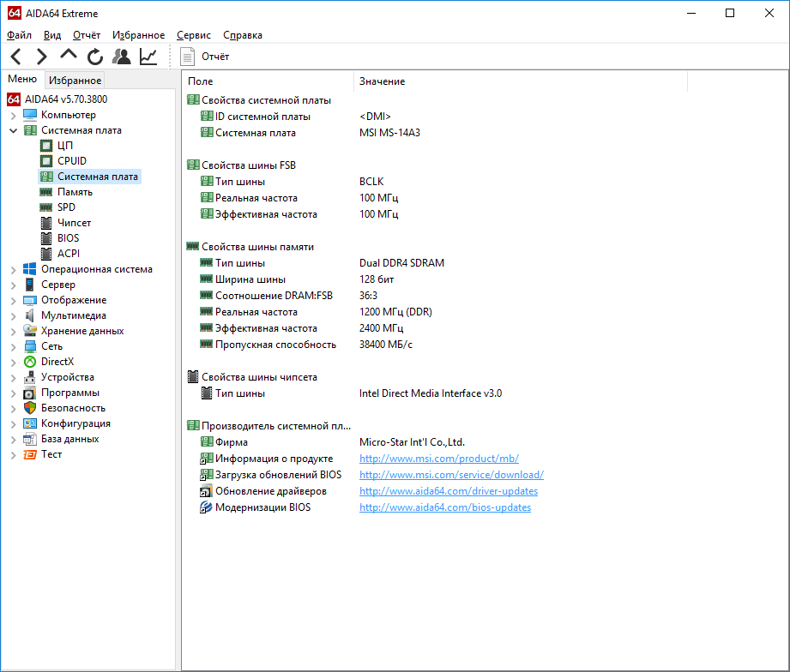Click the Отображение monitor icon
This screenshot has height=672, width=790.
tap(30, 300)
